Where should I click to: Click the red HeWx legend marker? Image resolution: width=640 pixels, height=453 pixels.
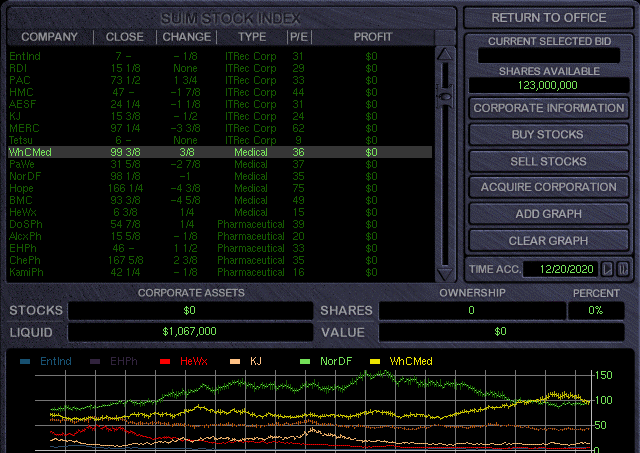[166, 360]
